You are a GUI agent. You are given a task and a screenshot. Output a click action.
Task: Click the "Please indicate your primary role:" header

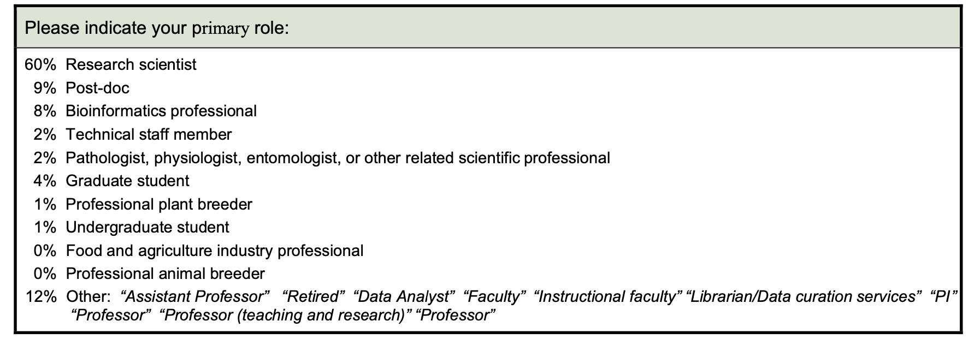tap(157, 28)
